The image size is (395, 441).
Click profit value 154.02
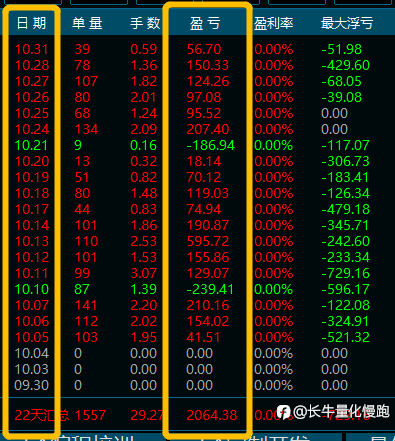[x=208, y=321]
